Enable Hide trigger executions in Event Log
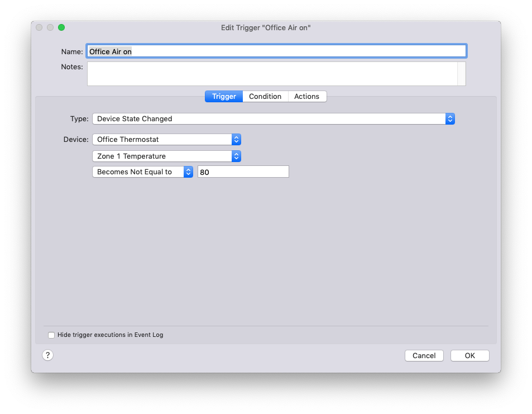This screenshot has height=414, width=532. tap(51, 335)
